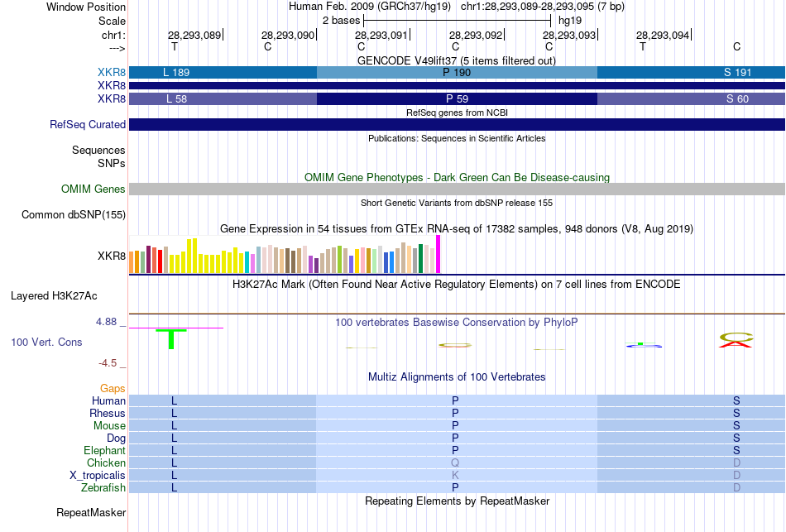Image resolution: width=786 pixels, height=532 pixels.
Task: Click the hg19 label by the scale bar
Action: point(570,21)
